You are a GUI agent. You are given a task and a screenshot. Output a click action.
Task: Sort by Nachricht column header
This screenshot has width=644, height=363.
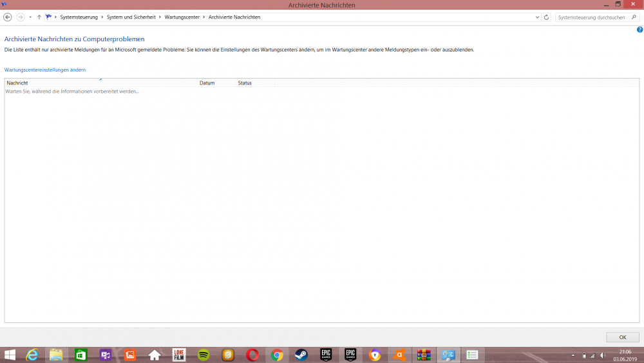101,83
